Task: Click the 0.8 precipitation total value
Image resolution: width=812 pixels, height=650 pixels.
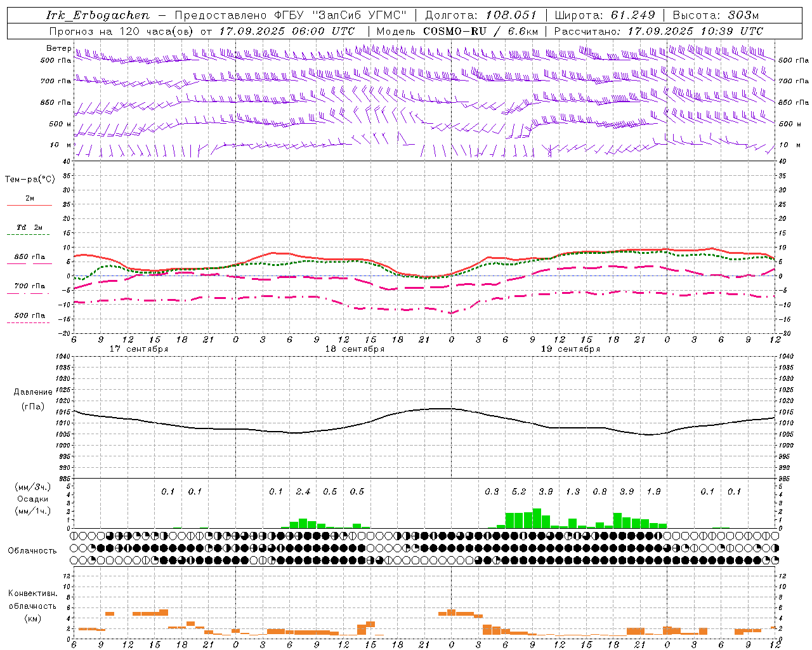Action: tap(599, 491)
